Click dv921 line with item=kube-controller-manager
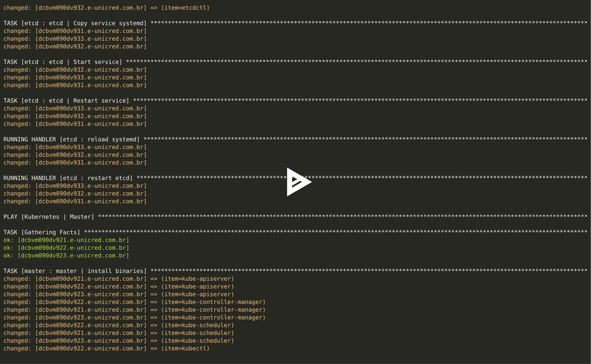The height and width of the screenshot is (364, 591). coord(134,310)
